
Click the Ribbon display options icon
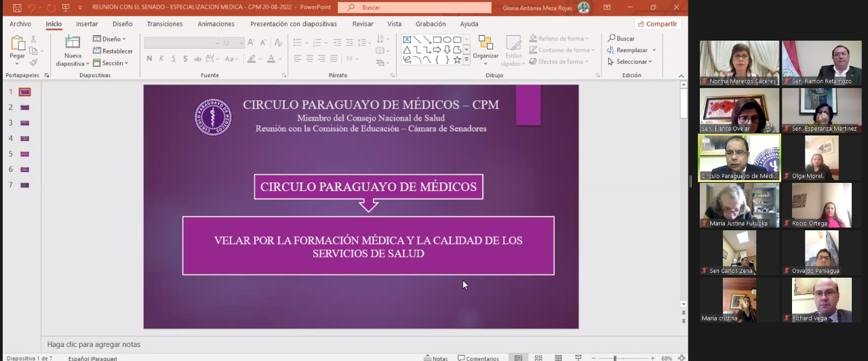click(x=606, y=7)
